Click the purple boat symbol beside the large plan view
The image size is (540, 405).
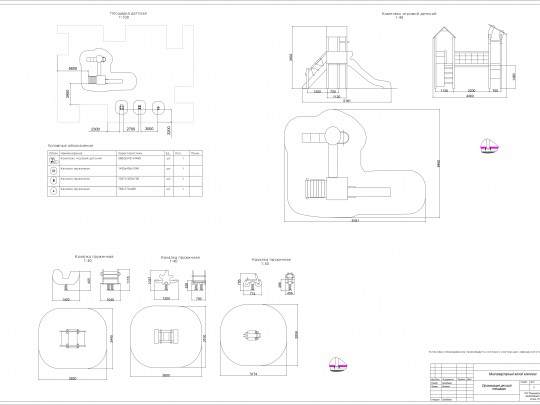490,146
